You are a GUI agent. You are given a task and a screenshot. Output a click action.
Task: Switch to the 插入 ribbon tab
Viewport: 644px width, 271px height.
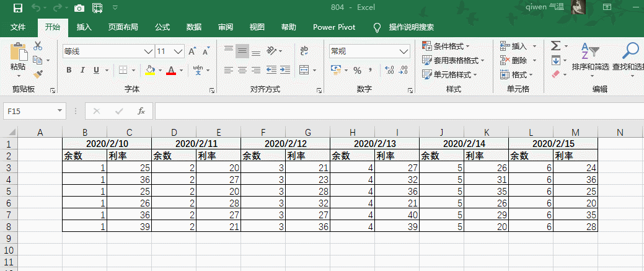pos(84,27)
